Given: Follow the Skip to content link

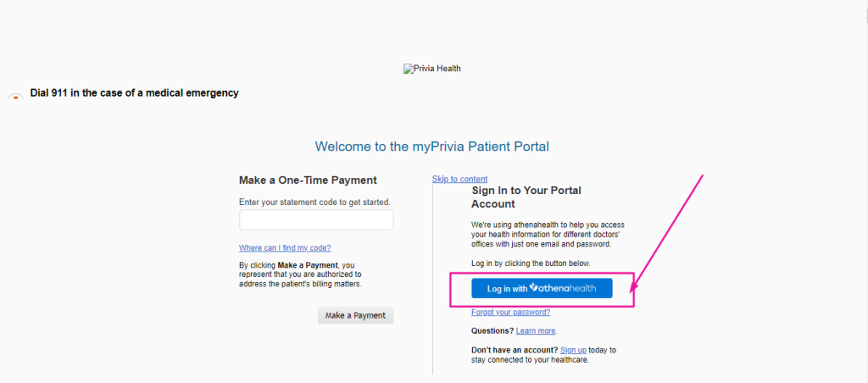Looking at the screenshot, I should pyautogui.click(x=459, y=179).
